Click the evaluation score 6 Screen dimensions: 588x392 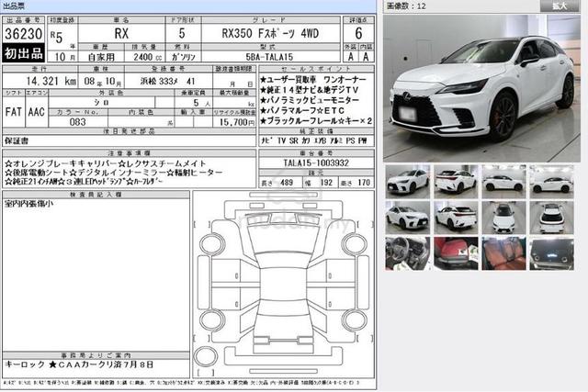(358, 34)
